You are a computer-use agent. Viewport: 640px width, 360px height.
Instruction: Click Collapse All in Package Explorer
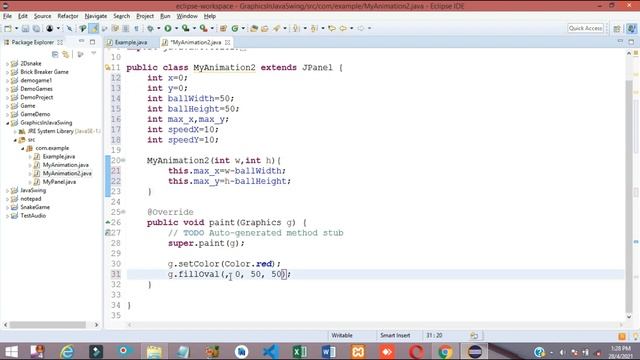coord(55,54)
